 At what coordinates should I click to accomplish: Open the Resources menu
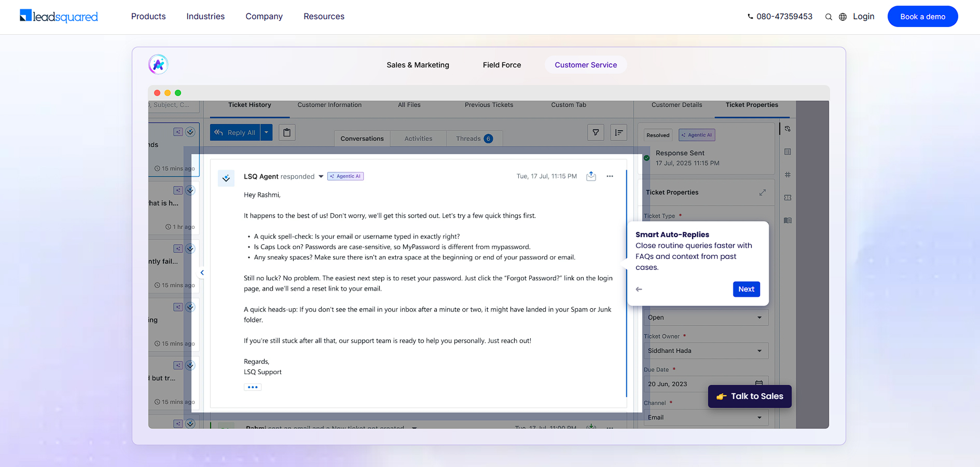point(324,17)
